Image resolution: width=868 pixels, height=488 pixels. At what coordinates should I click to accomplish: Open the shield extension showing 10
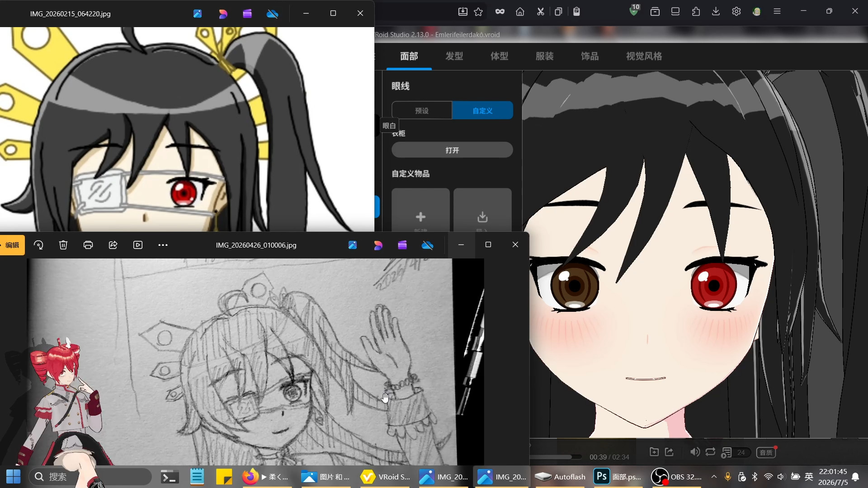tap(634, 10)
